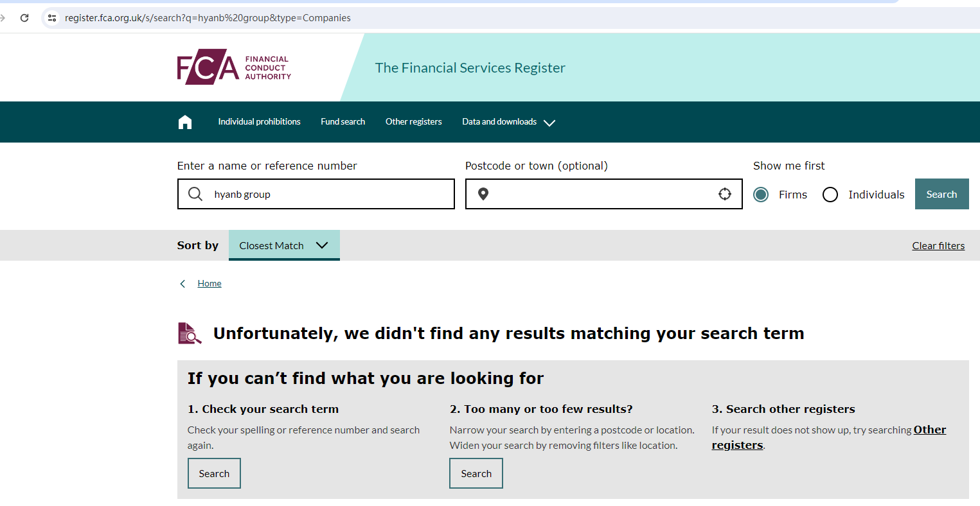The image size is (980, 506).
Task: Select the Firms radio button
Action: point(761,195)
